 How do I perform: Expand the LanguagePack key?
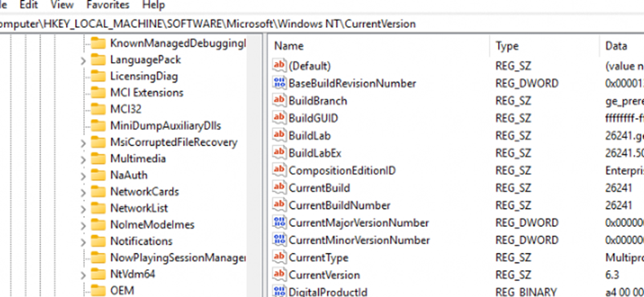pos(83,60)
